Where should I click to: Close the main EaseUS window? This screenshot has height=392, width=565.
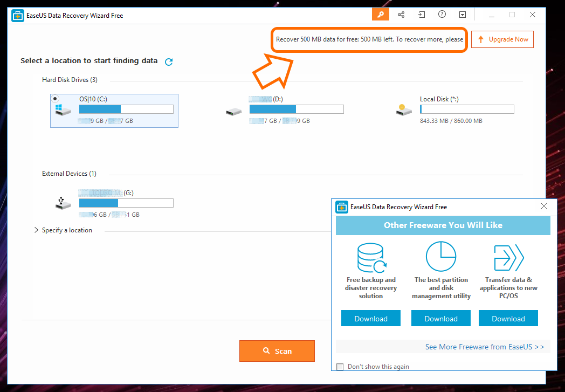(532, 15)
